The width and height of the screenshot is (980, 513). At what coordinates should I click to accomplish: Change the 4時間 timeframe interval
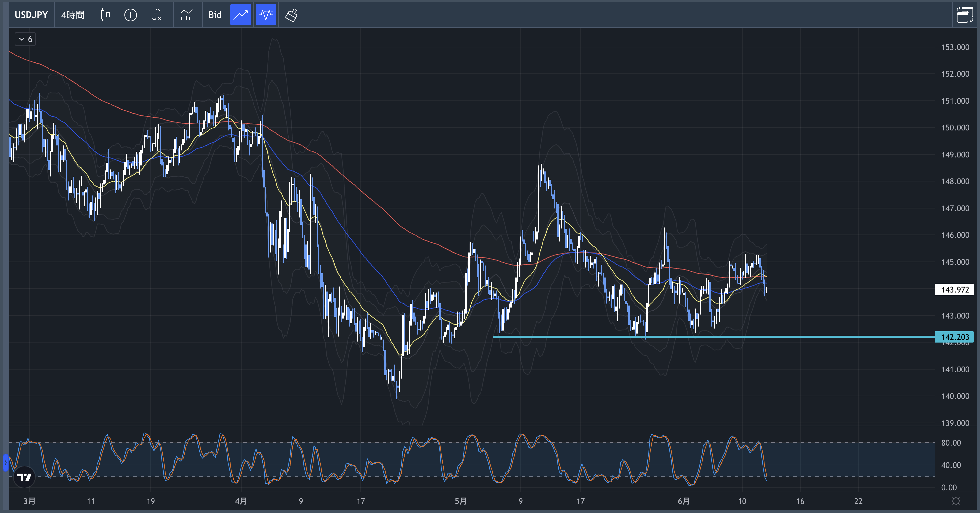pos(73,15)
